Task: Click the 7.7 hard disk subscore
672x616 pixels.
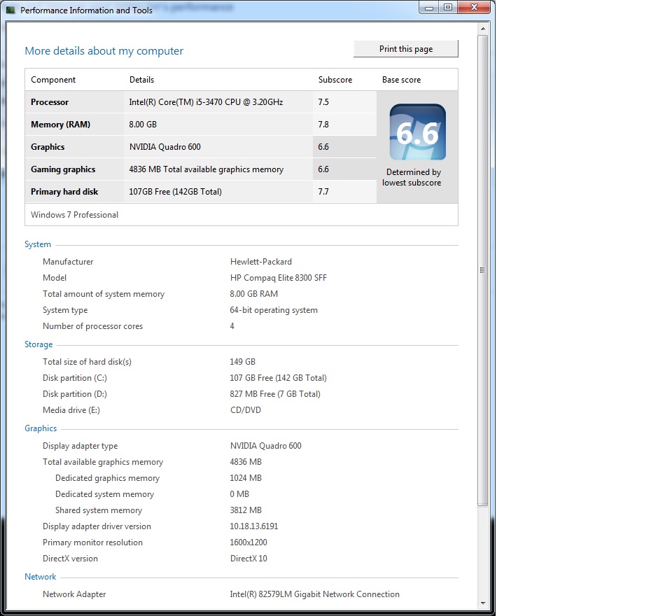Action: pyautogui.click(x=323, y=192)
